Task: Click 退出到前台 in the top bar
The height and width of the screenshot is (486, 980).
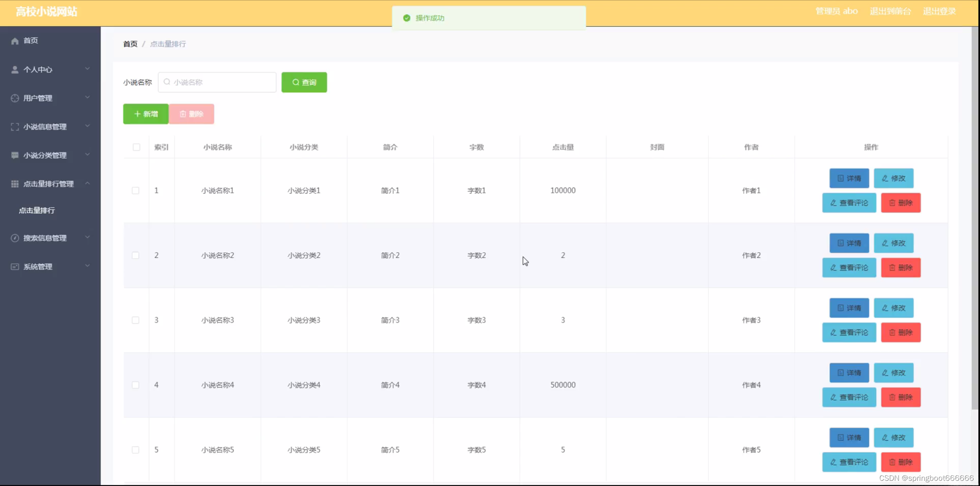Action: (890, 11)
